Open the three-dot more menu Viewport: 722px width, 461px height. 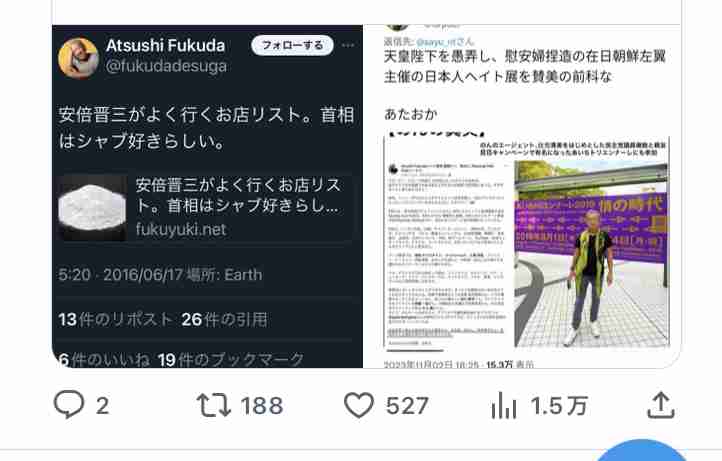pos(348,45)
